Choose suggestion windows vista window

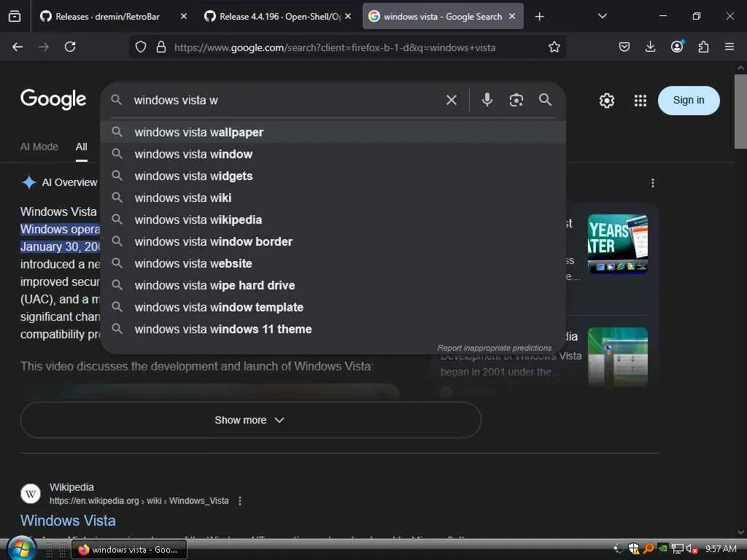coord(333,154)
